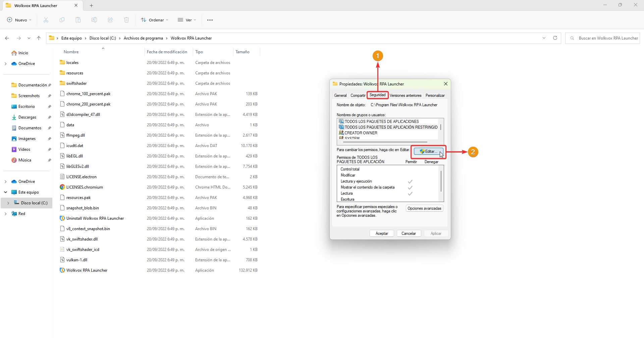Screen dimensions: 644x338
Task: Click Aceptar in Propiedades dialog
Action: pyautogui.click(x=382, y=233)
